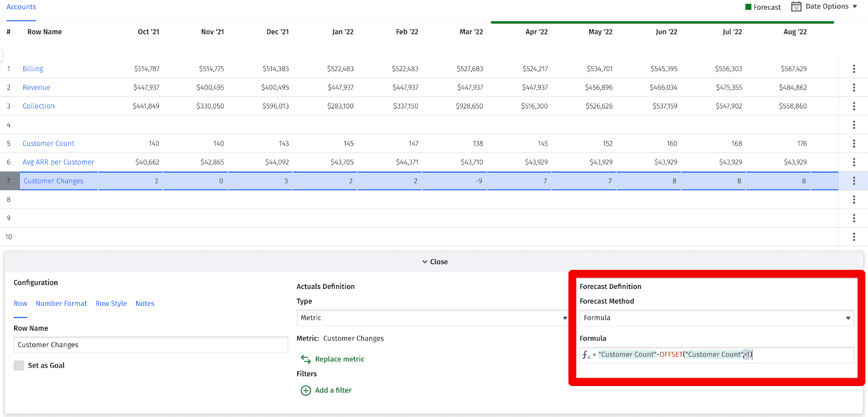Viewport: 868px width, 417px height.
Task: Open the three-dot menu on row 9
Action: pos(854,218)
